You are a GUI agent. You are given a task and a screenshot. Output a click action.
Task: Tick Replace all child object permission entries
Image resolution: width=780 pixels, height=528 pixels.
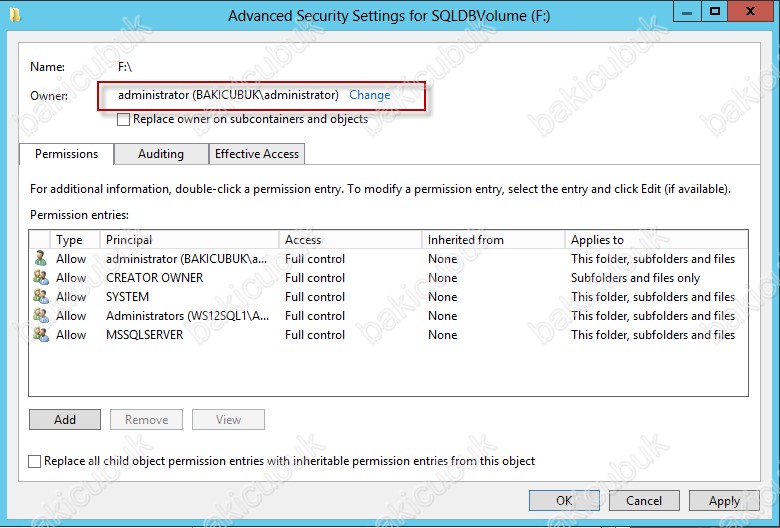tap(36, 462)
